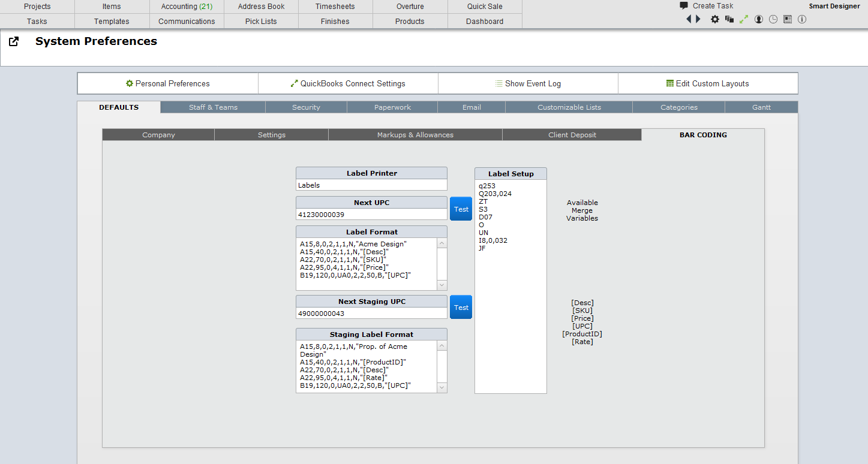Click the stacked windows icon in header
This screenshot has width=868, height=464.
tap(729, 19)
